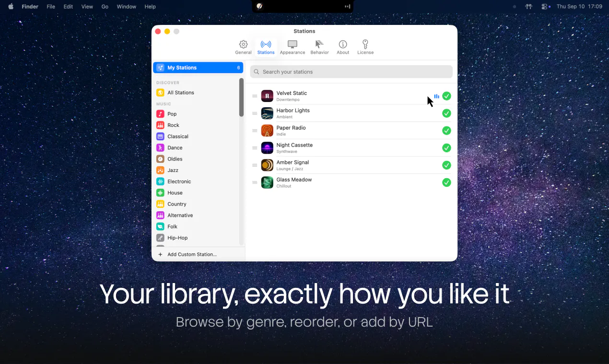609x364 pixels.
Task: Select the Glass Meadow station name
Action: (294, 180)
